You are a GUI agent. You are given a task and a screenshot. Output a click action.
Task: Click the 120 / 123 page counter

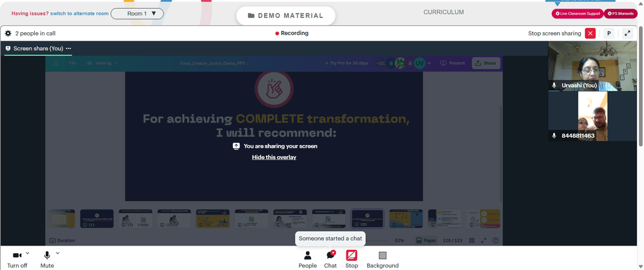click(x=452, y=240)
